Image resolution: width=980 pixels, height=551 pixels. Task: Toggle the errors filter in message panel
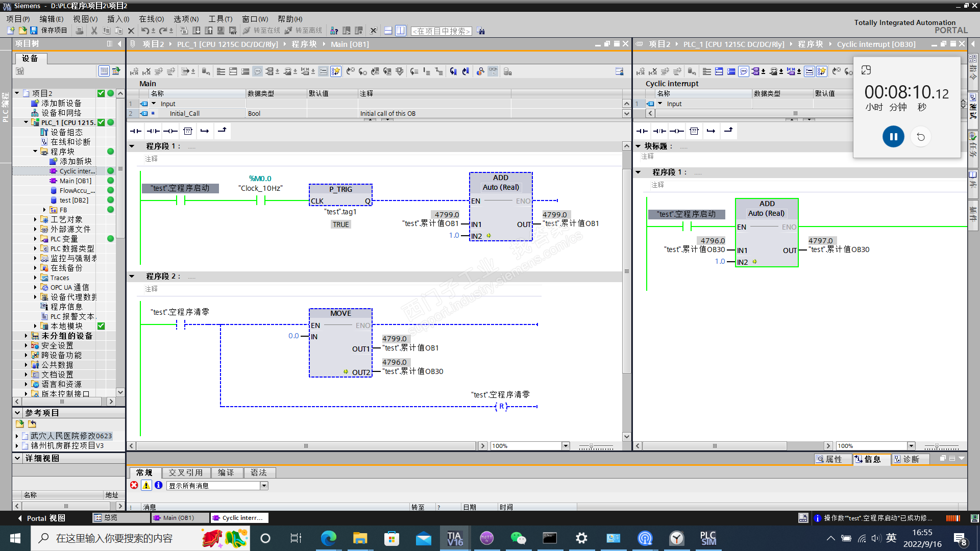[134, 485]
